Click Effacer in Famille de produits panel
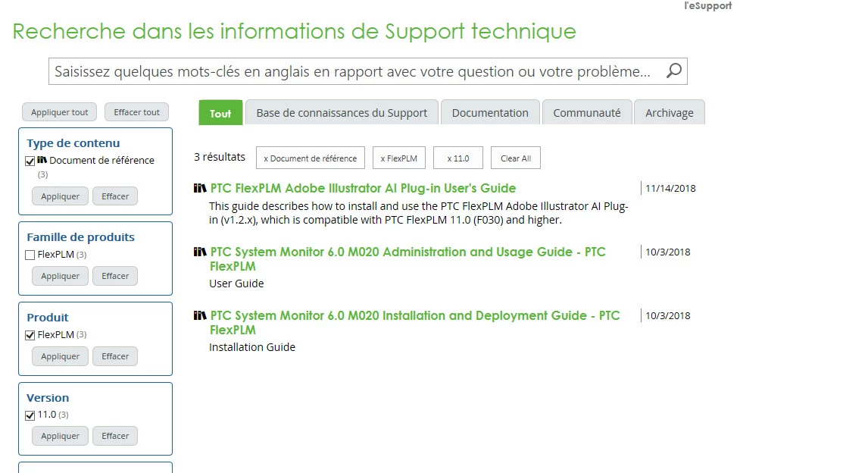Image resolution: width=868 pixels, height=473 pixels. (115, 276)
